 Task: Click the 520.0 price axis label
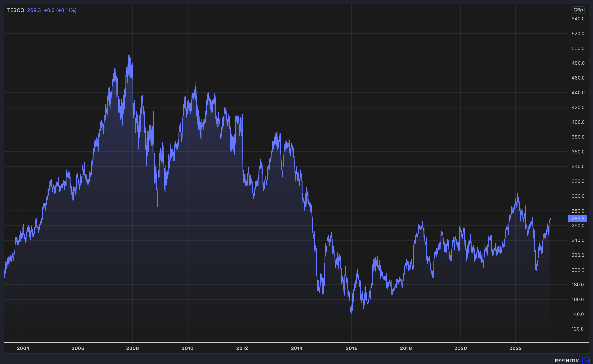click(x=578, y=33)
